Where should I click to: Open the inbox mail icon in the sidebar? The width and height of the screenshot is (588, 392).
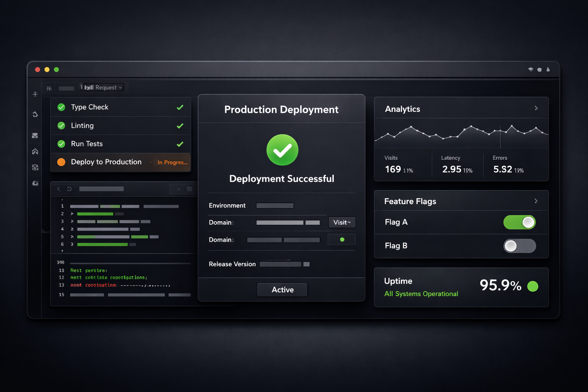coord(35,136)
